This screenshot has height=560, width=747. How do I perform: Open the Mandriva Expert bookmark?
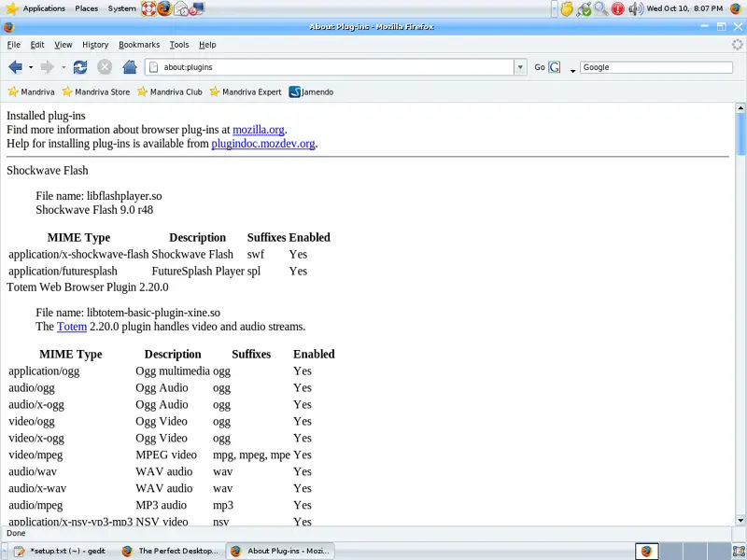246,91
